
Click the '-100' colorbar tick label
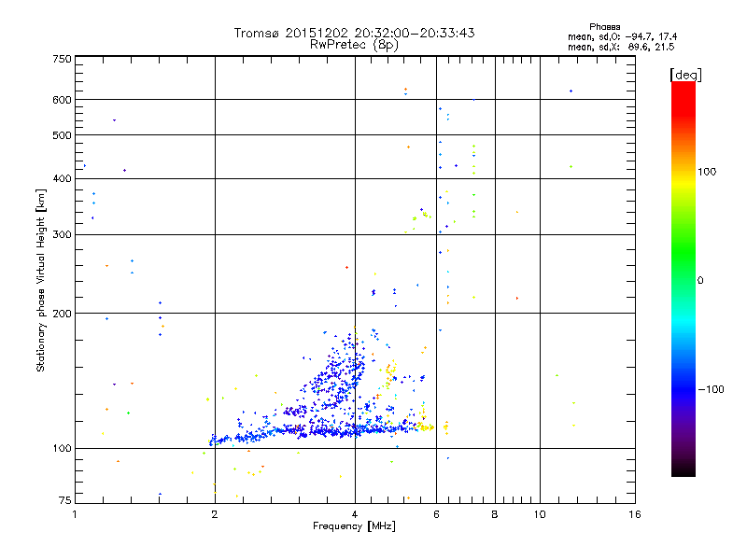coord(711,389)
